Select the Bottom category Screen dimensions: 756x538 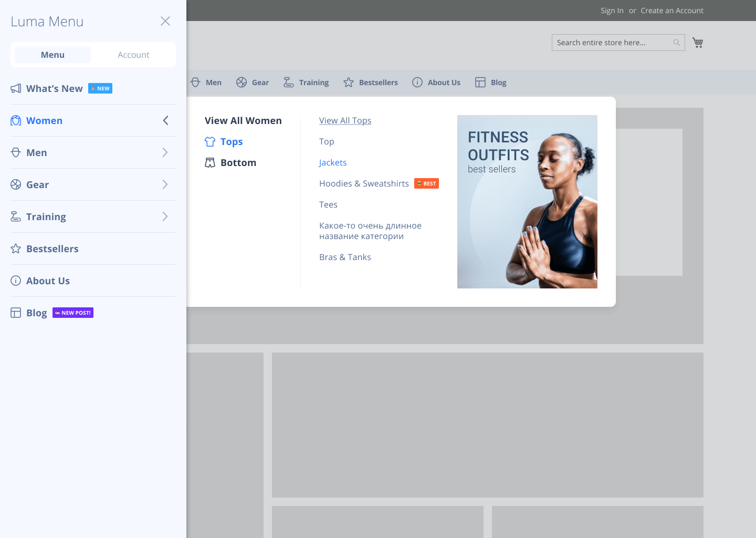(x=238, y=163)
